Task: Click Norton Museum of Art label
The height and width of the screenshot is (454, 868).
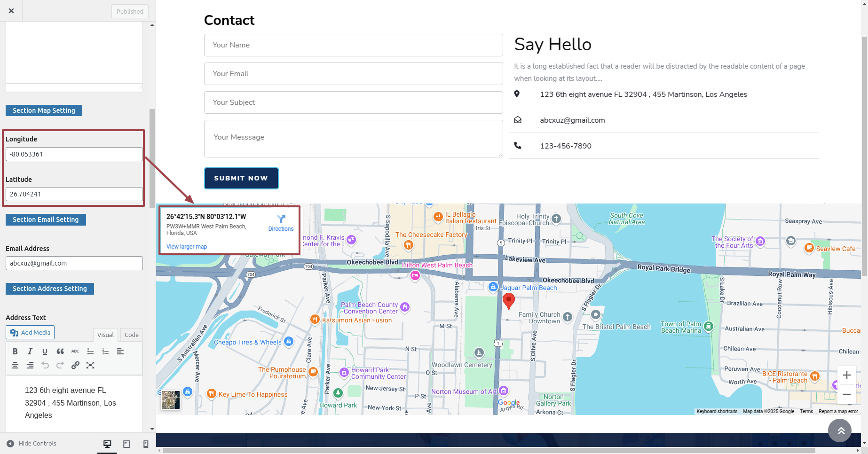Action: click(x=464, y=391)
